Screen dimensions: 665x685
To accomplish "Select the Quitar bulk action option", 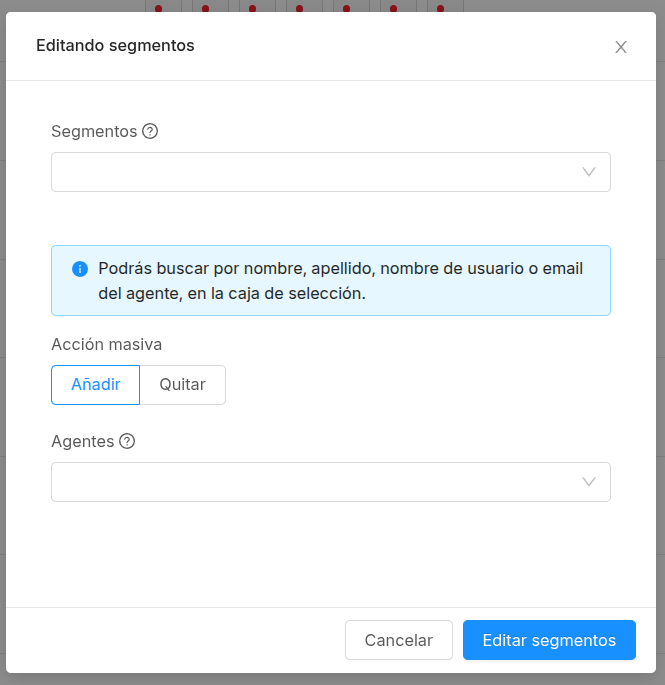I will [183, 385].
